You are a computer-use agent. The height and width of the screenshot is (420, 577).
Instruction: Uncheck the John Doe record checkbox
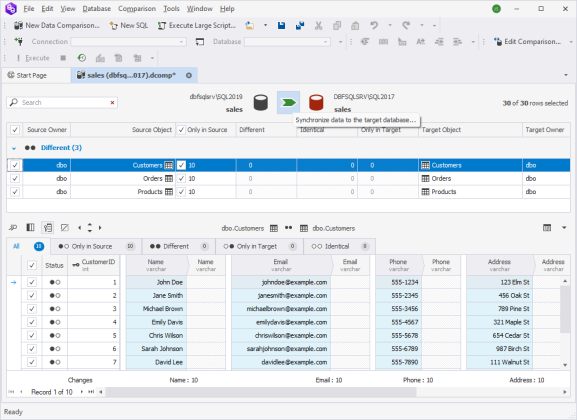[x=32, y=282]
